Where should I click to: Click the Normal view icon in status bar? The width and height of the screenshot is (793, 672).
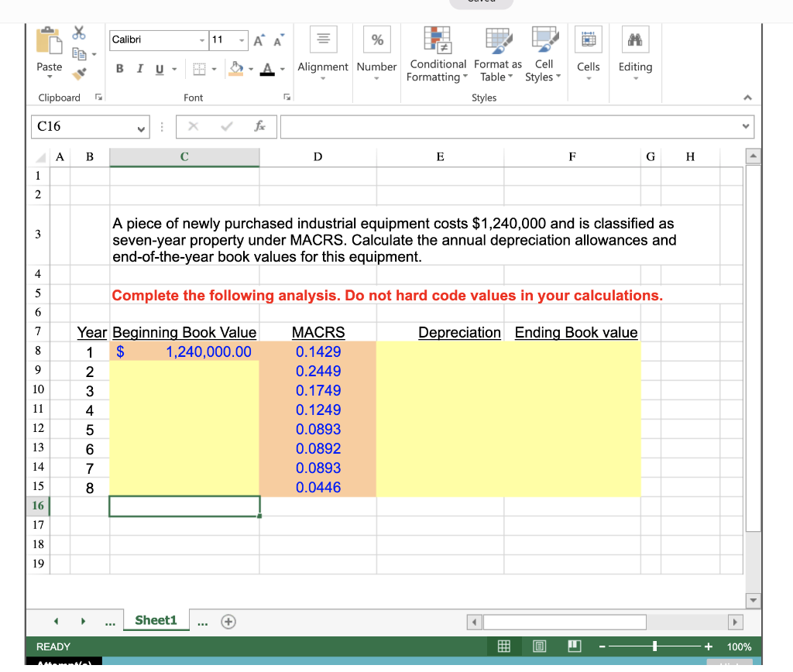click(503, 646)
